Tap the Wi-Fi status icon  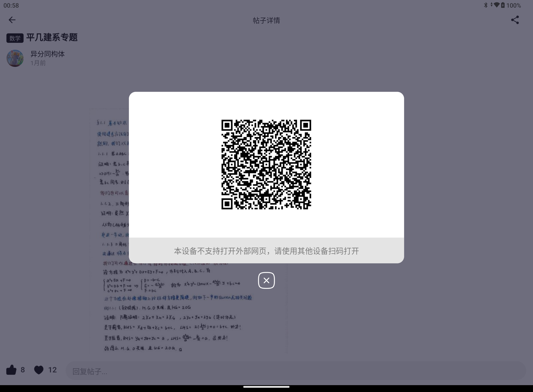coord(496,5)
